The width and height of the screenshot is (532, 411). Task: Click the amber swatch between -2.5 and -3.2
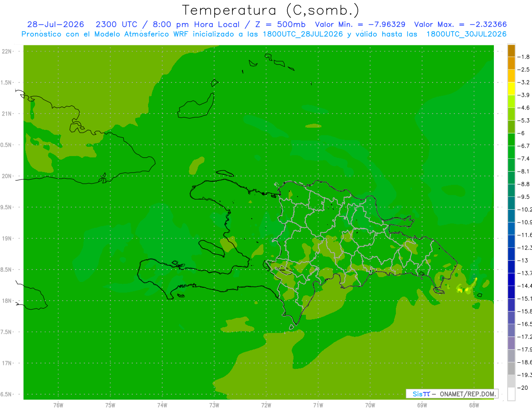click(511, 76)
